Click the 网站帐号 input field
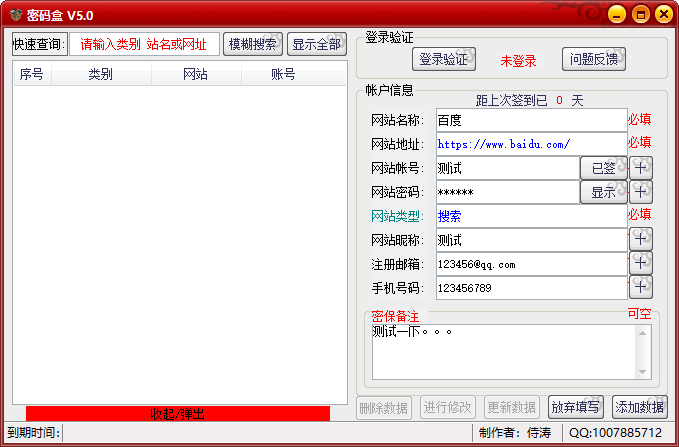 (508, 168)
